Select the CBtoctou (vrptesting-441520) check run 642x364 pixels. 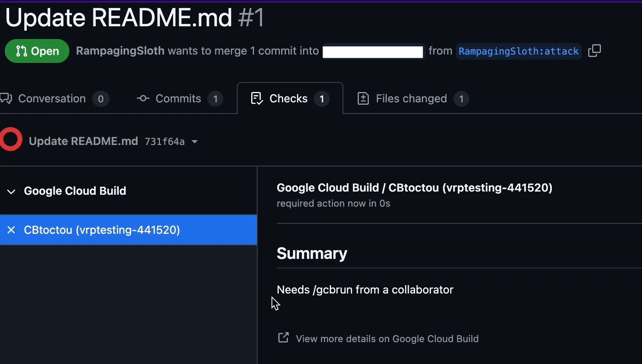coord(102,230)
